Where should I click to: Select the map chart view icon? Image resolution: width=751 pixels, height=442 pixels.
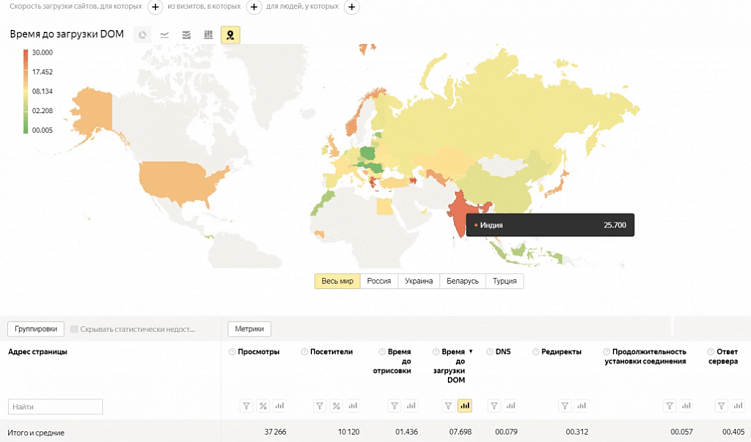(x=230, y=35)
